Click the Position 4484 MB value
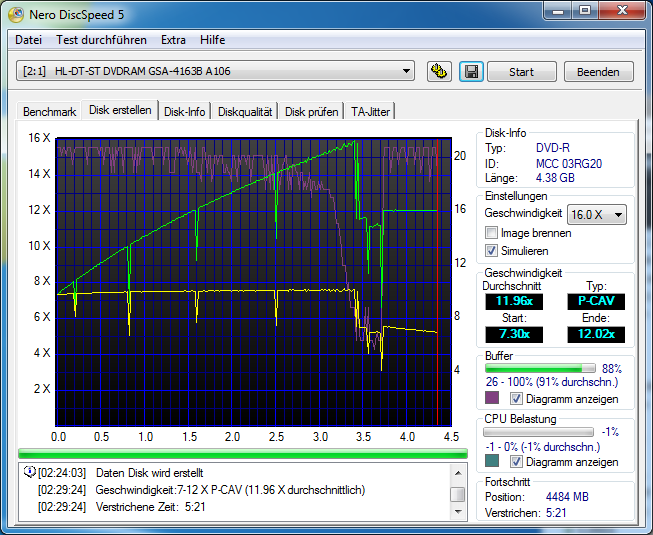Viewport: 653px width, 535px height. pyautogui.click(x=567, y=497)
